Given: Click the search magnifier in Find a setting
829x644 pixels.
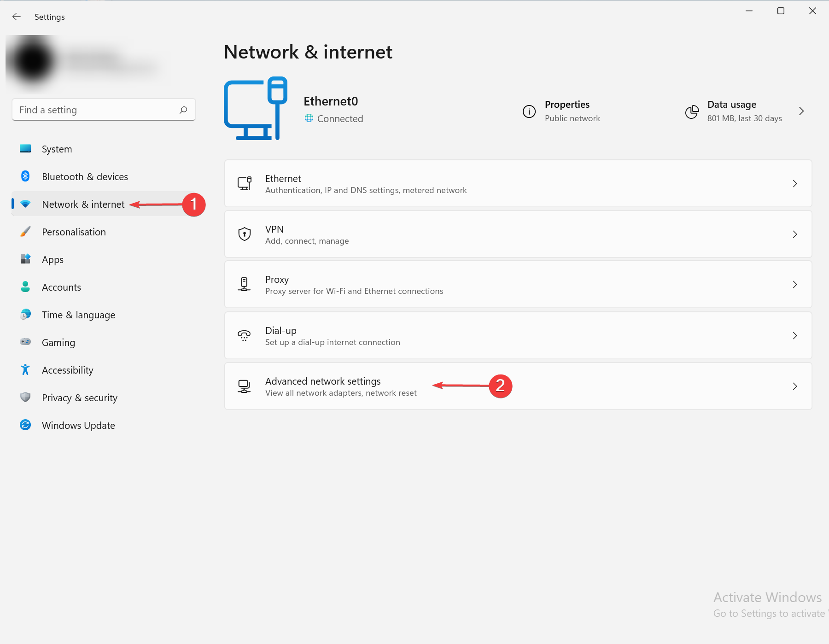Looking at the screenshot, I should [183, 110].
